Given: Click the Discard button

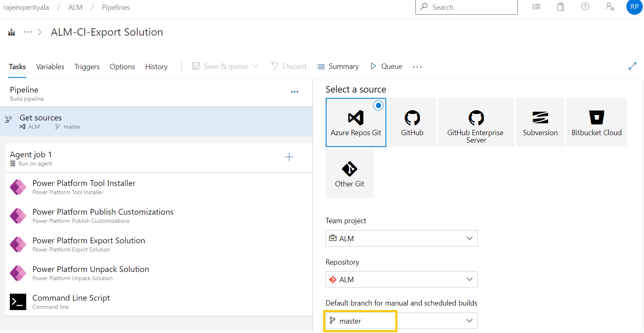Looking at the screenshot, I should coord(288,66).
